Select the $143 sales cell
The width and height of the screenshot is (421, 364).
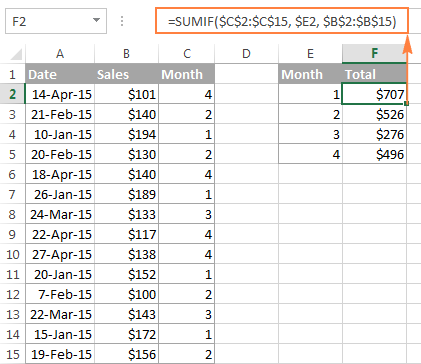[126, 314]
